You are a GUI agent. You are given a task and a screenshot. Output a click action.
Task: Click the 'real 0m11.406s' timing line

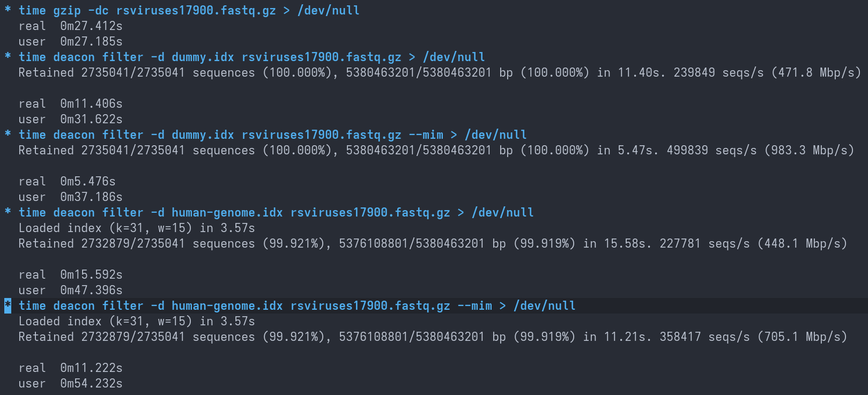coord(70,103)
